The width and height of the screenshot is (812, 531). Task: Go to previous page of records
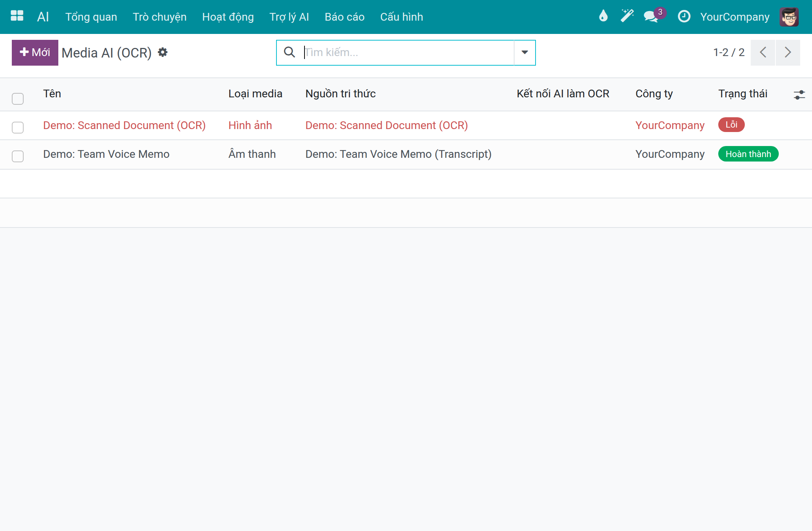pyautogui.click(x=763, y=52)
